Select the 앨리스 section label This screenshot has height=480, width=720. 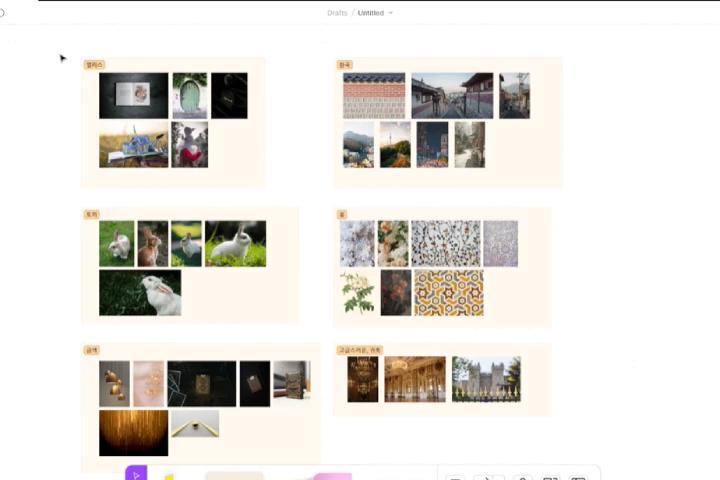pos(94,65)
